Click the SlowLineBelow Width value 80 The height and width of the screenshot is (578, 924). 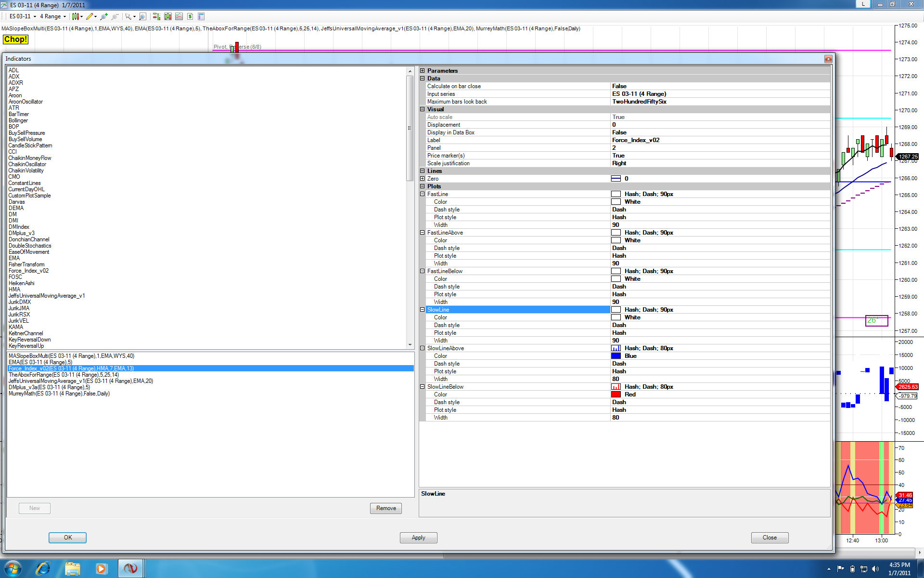point(720,418)
